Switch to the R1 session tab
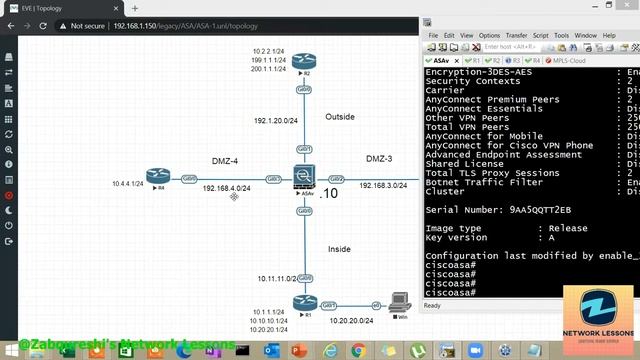Viewport: 640px width, 360px height. (x=473, y=60)
